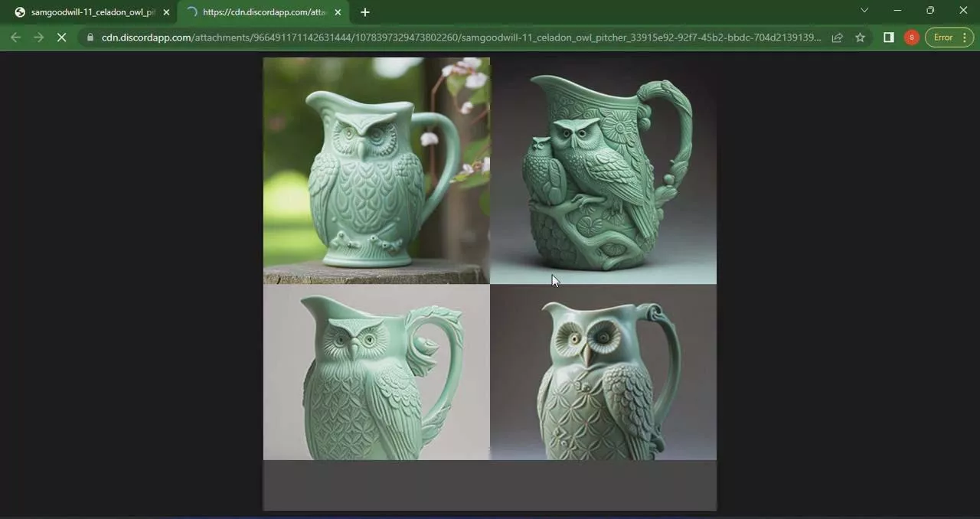Click the bottom-left owl pitcher on gray background

[x=376, y=373]
